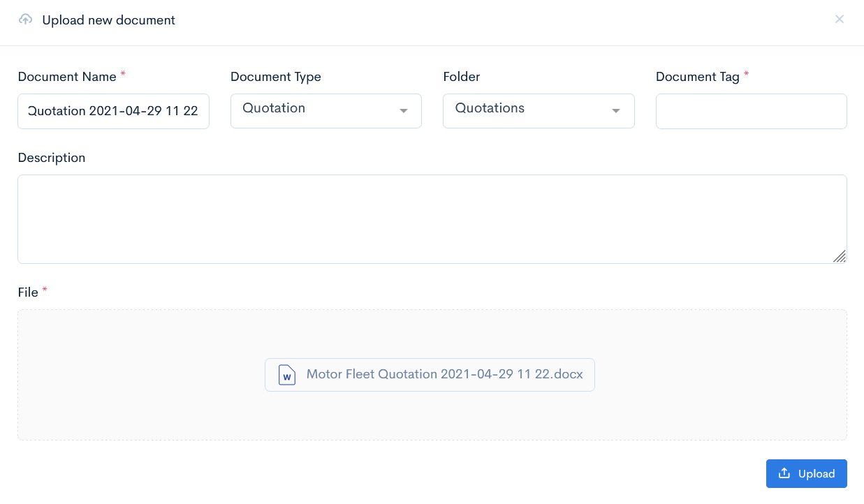Click the 'Upload new document' title text
Image resolution: width=864 pixels, height=504 pixels.
click(x=108, y=20)
